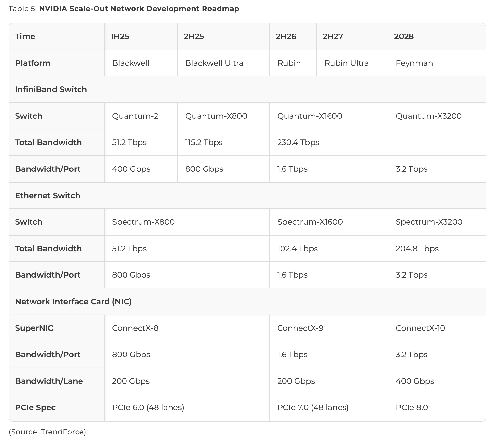Select the Rubin Ultra platform cell

pyautogui.click(x=346, y=63)
